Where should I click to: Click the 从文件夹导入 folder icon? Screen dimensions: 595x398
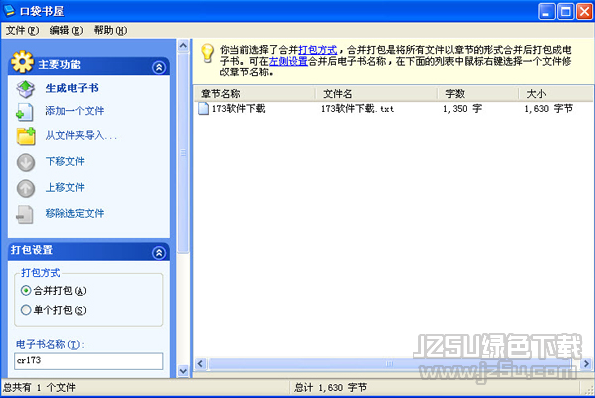point(26,136)
